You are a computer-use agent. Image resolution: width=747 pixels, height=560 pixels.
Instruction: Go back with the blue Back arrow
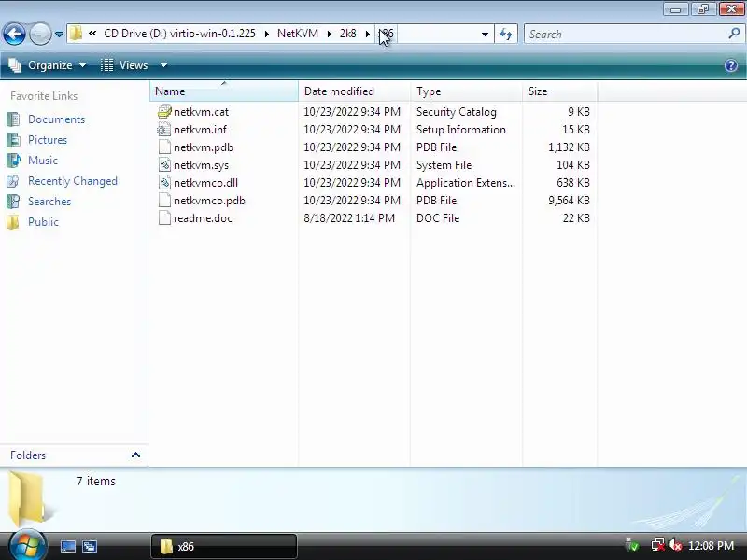pos(14,34)
